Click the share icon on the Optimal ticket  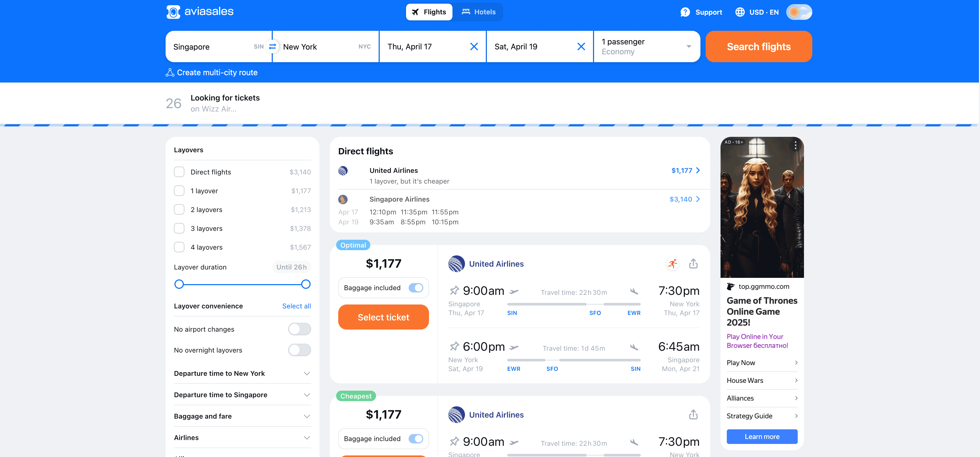click(x=693, y=263)
